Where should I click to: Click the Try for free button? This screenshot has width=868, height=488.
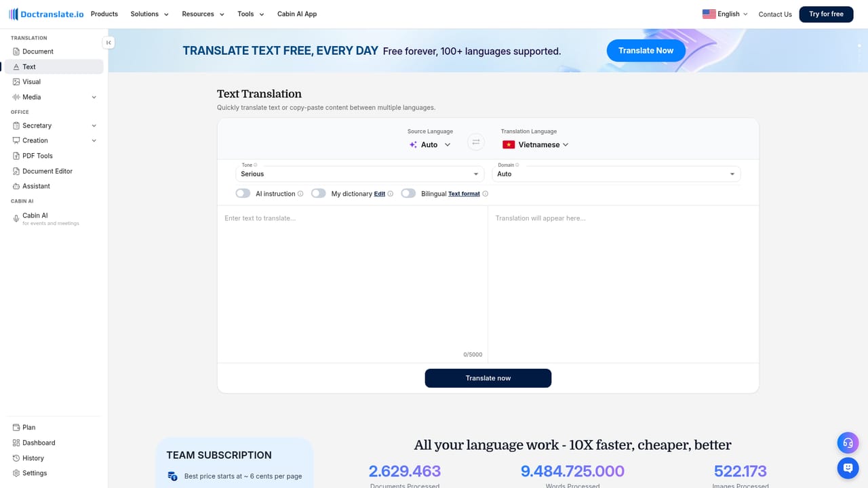tap(826, 14)
